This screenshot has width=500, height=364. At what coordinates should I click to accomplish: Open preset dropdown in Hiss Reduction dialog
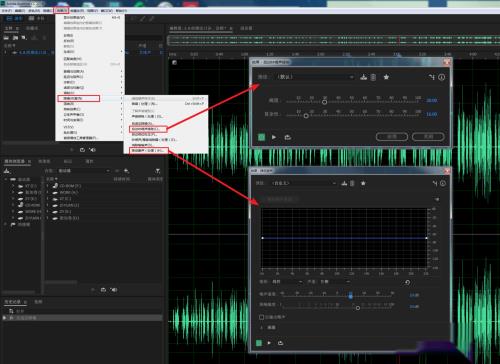point(304,183)
